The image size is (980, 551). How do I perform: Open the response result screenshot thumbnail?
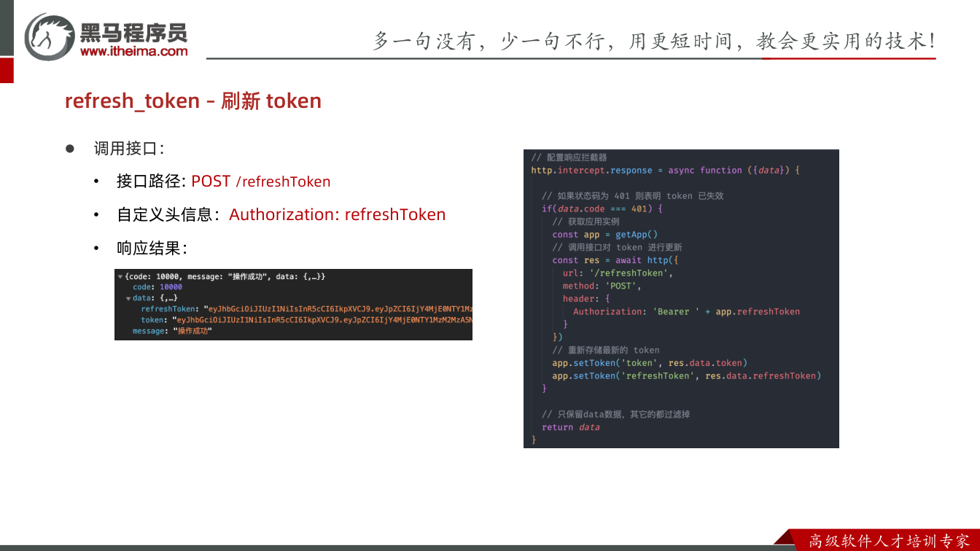pyautogui.click(x=293, y=305)
